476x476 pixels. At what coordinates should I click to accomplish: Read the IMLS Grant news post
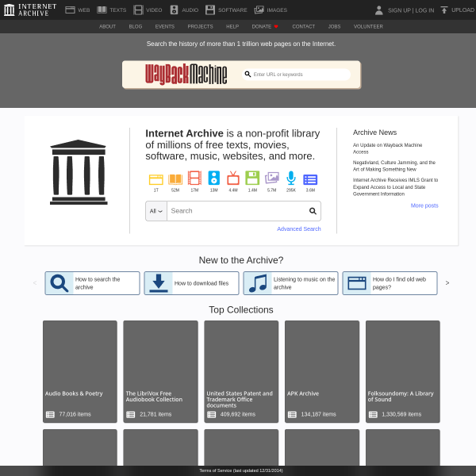[x=395, y=186]
